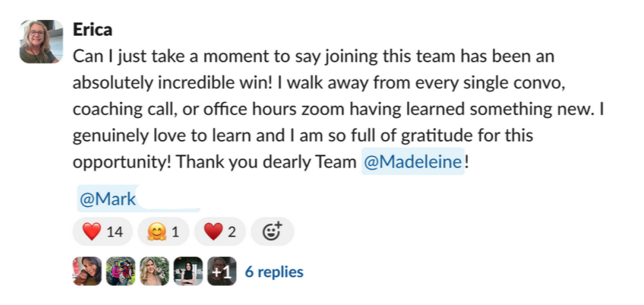Click second replier avatar with group photo
Viewport: 644px width, 305px height.
pos(121,271)
